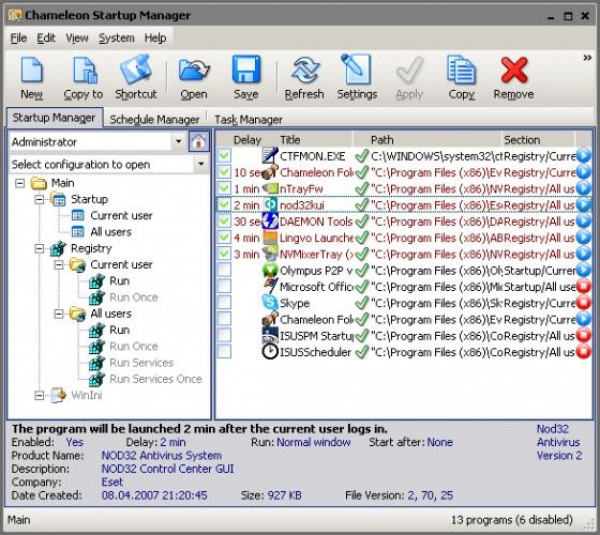
Task: Switch to Task Manager tab
Action: [x=248, y=119]
